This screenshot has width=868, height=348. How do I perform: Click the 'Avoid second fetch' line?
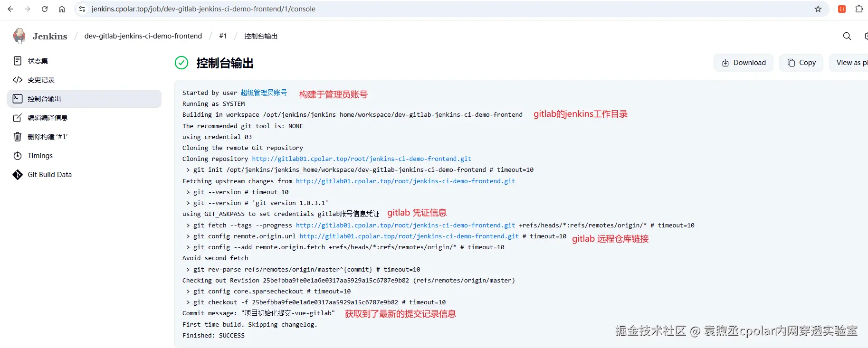click(215, 258)
